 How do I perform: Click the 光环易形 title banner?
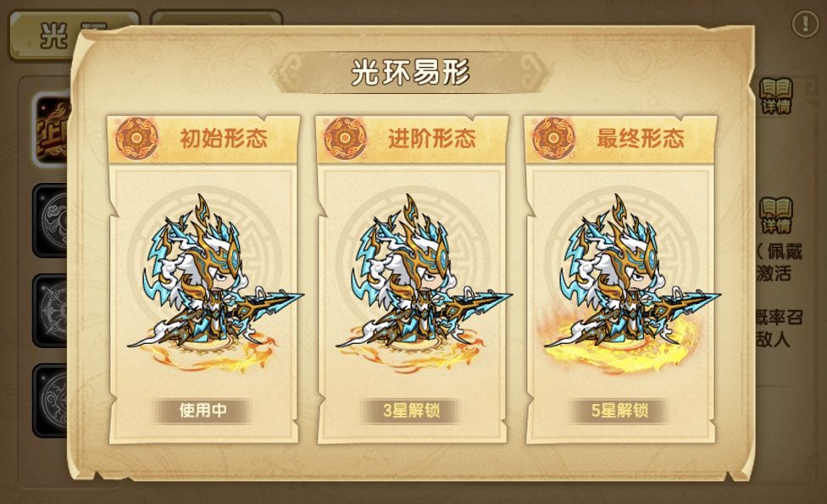coord(410,72)
